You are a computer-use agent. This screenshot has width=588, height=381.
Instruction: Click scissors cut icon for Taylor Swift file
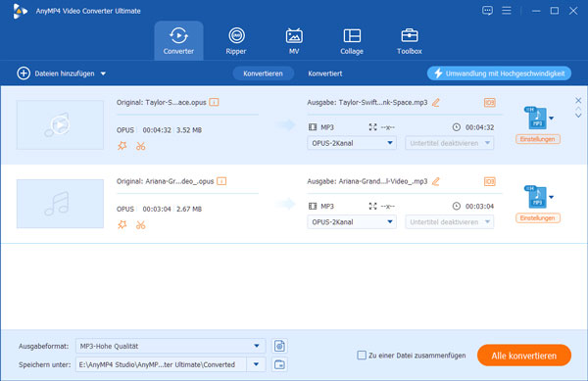(x=140, y=146)
